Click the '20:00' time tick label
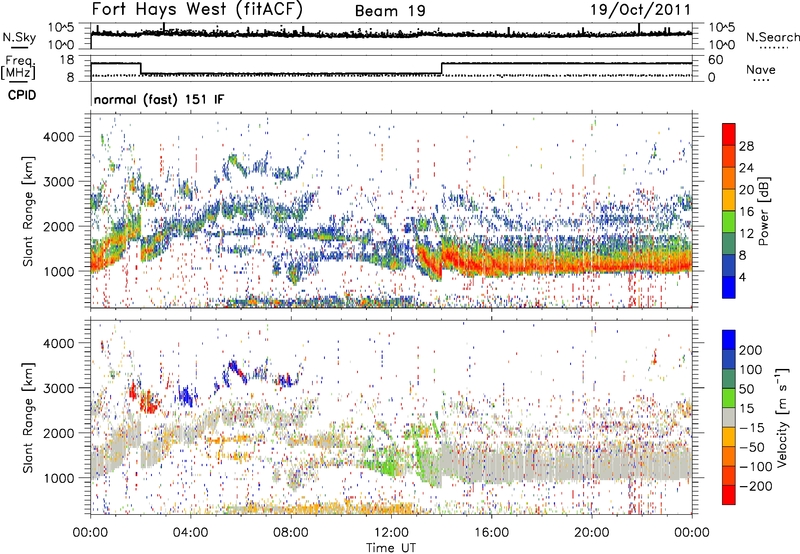 point(591,533)
